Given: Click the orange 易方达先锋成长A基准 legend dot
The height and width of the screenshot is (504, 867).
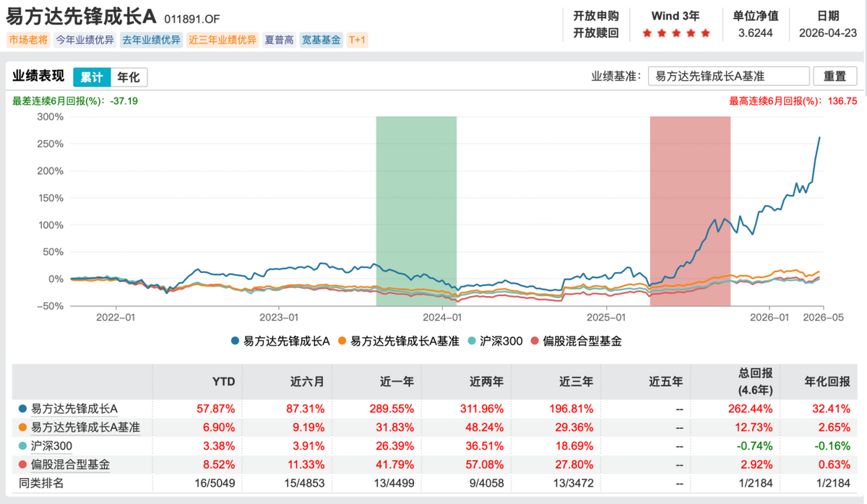Looking at the screenshot, I should coord(344,341).
